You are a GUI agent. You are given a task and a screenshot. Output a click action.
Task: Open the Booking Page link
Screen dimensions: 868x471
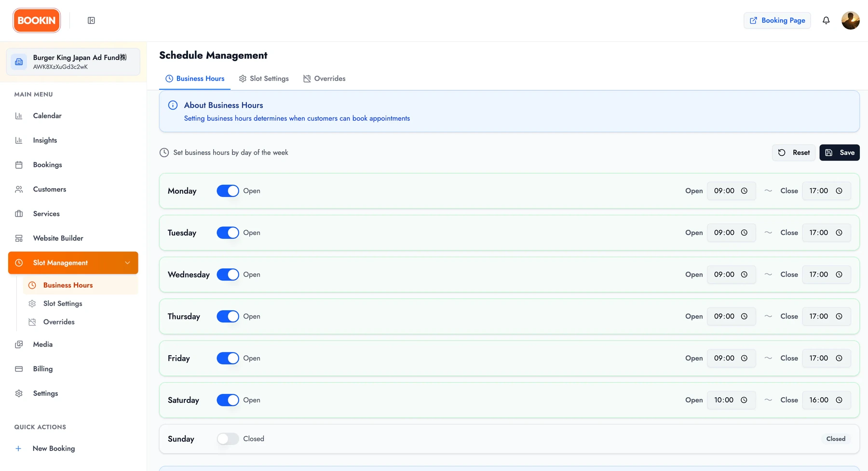point(777,20)
